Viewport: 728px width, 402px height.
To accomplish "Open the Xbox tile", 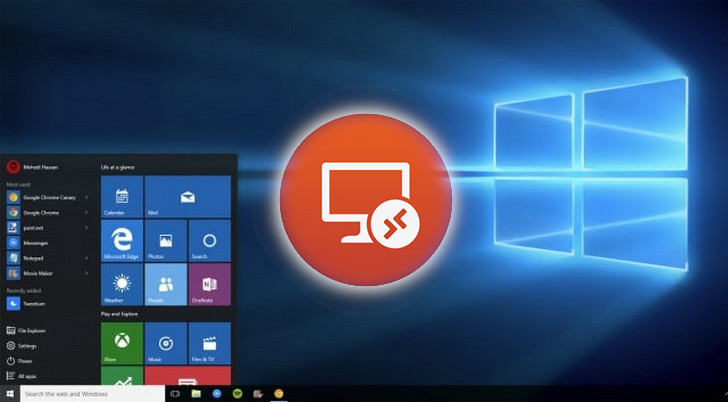I will tap(122, 343).
